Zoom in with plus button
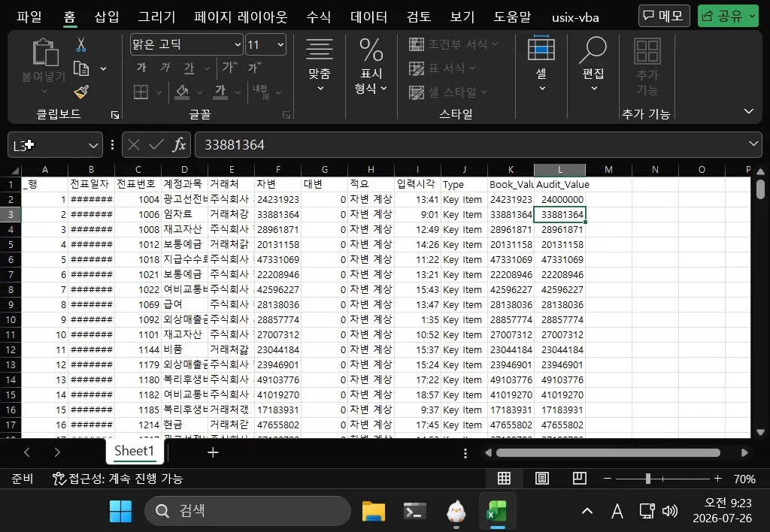Image resolution: width=770 pixels, height=532 pixels. pyautogui.click(x=718, y=479)
